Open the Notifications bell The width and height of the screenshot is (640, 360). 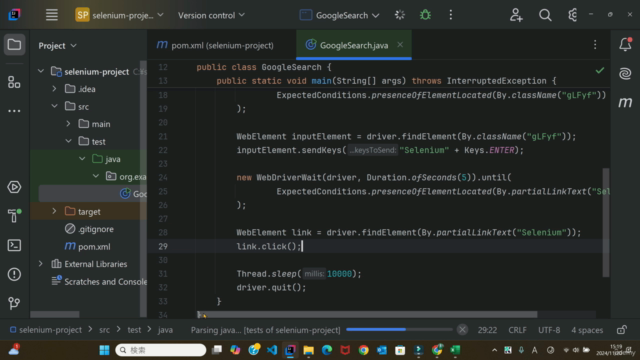[x=625, y=44]
